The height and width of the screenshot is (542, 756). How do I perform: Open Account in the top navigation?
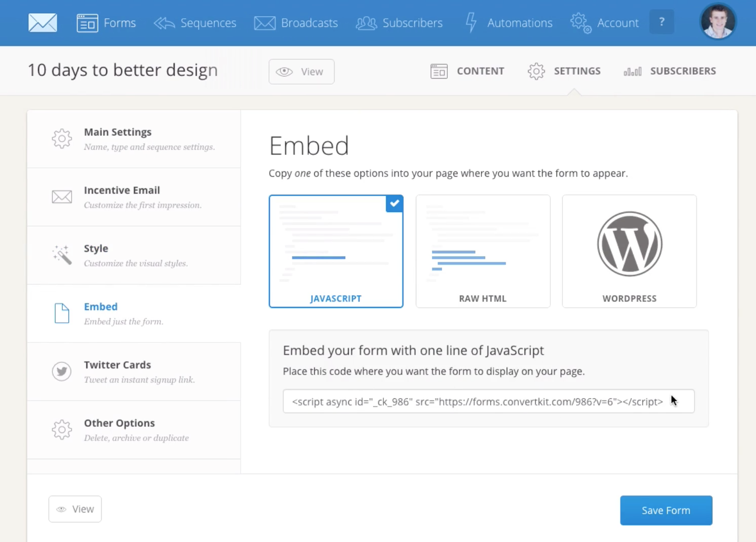click(604, 23)
